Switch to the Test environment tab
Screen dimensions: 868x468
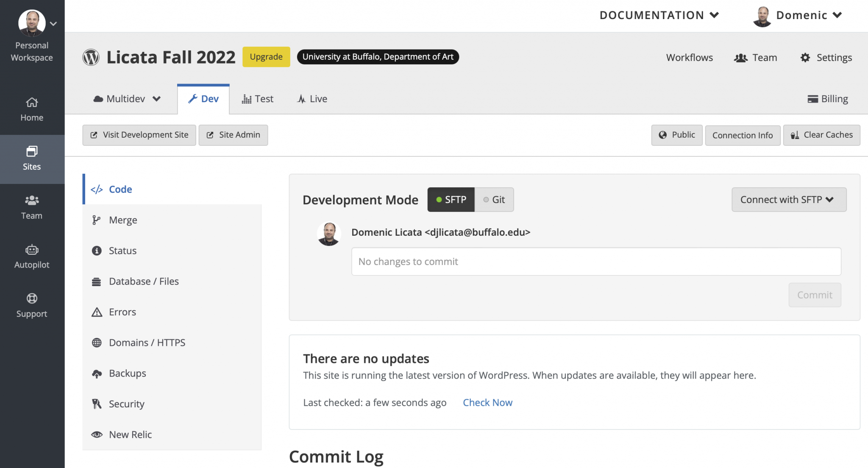(258, 99)
